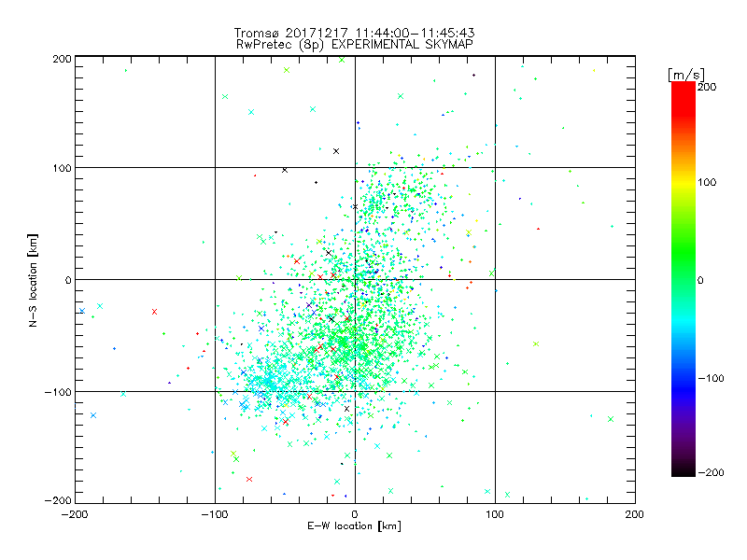
Task: Click the x-axis '200' tick label
Action: [635, 514]
